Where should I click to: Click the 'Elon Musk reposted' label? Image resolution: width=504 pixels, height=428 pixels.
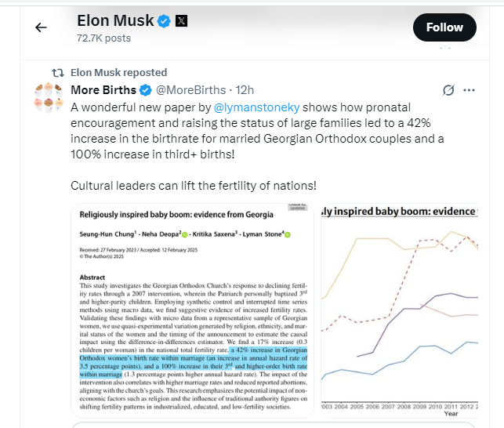119,73
